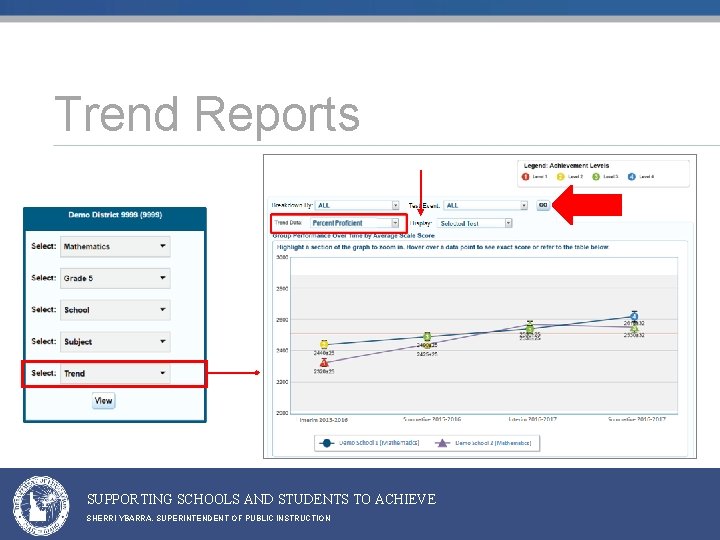Click 'Legend: Achievement Levels' heading

coord(567,165)
